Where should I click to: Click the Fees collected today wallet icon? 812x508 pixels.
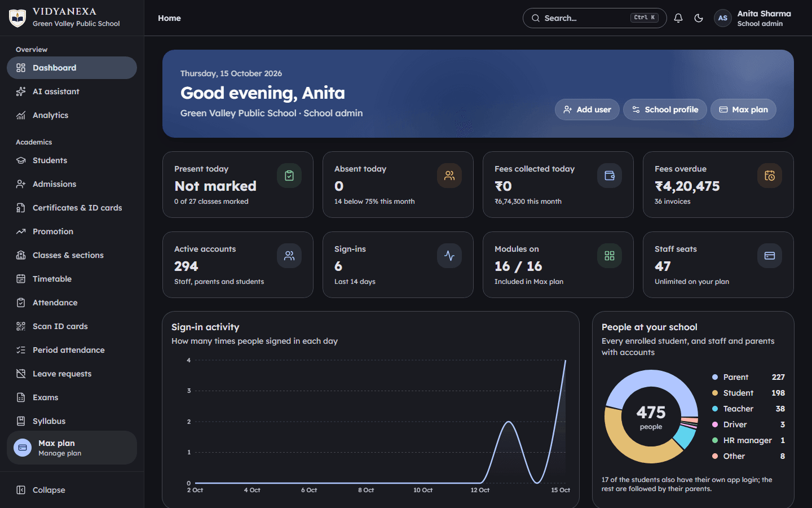click(610, 176)
